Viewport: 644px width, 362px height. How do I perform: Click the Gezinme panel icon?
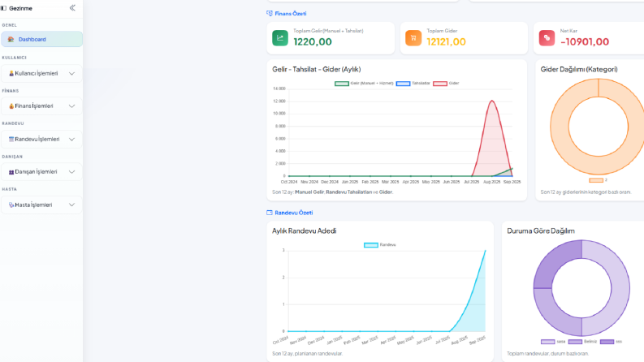[4, 8]
